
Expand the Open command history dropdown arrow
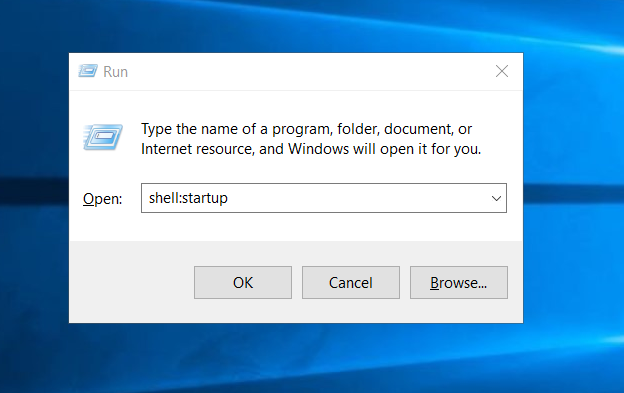click(496, 198)
